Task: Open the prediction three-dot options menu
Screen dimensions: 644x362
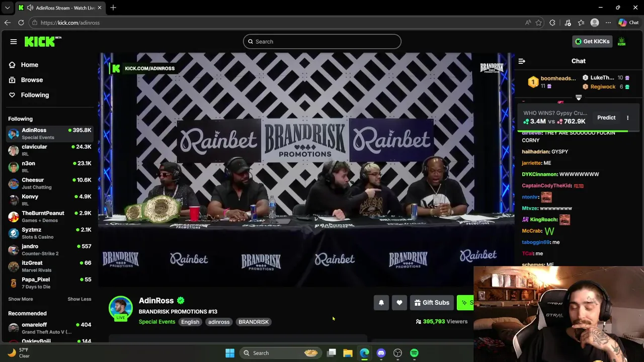Action: 627,118
